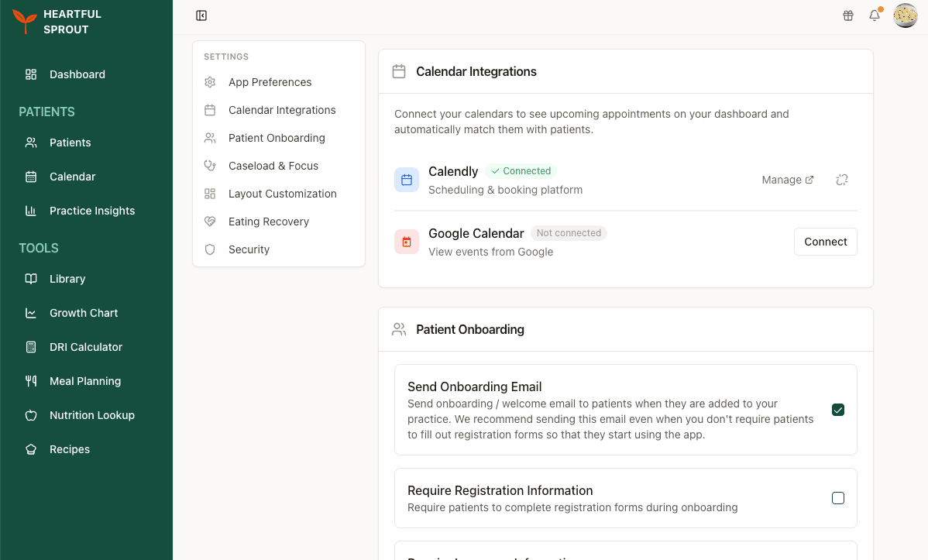This screenshot has height=560, width=928.
Task: Click the Growth Chart line icon
Action: pos(31,313)
